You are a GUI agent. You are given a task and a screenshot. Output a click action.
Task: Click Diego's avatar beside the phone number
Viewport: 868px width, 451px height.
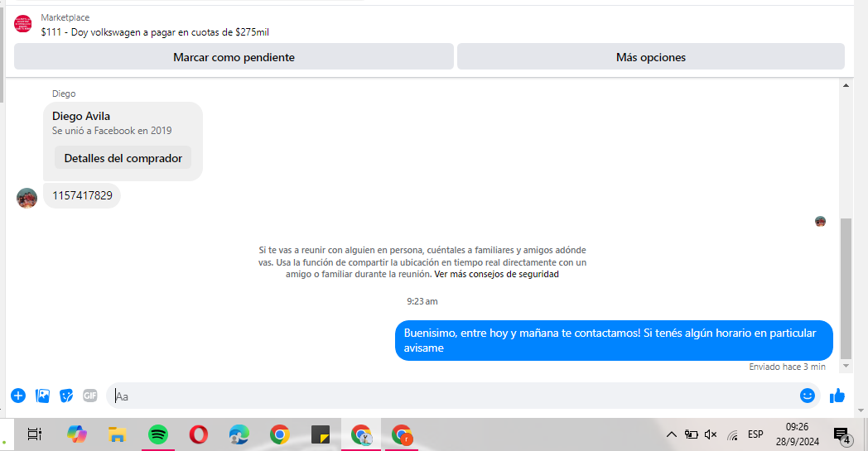27,198
